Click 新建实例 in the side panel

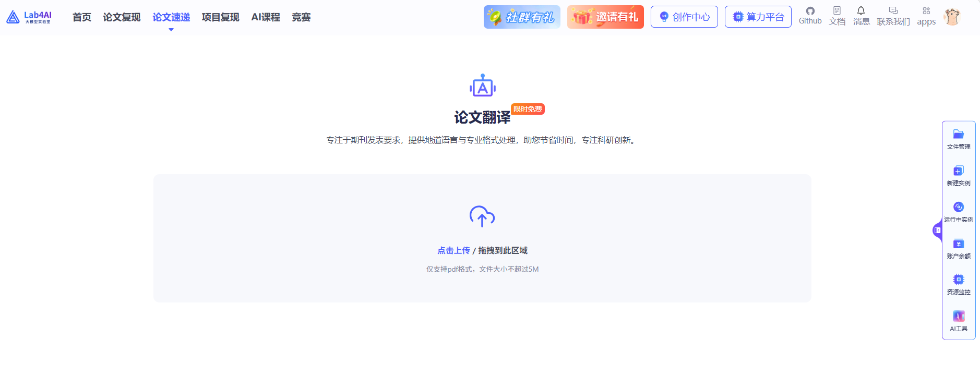(959, 176)
